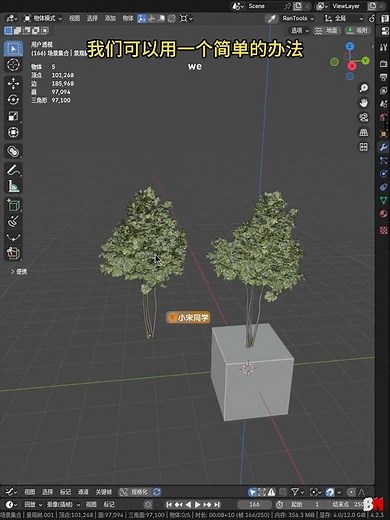Select the 3D Cursor tool

pyautogui.click(x=13, y=65)
